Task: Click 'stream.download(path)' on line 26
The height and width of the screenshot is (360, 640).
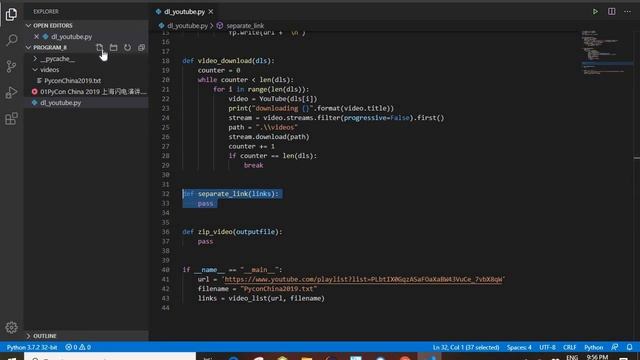Action: point(269,137)
